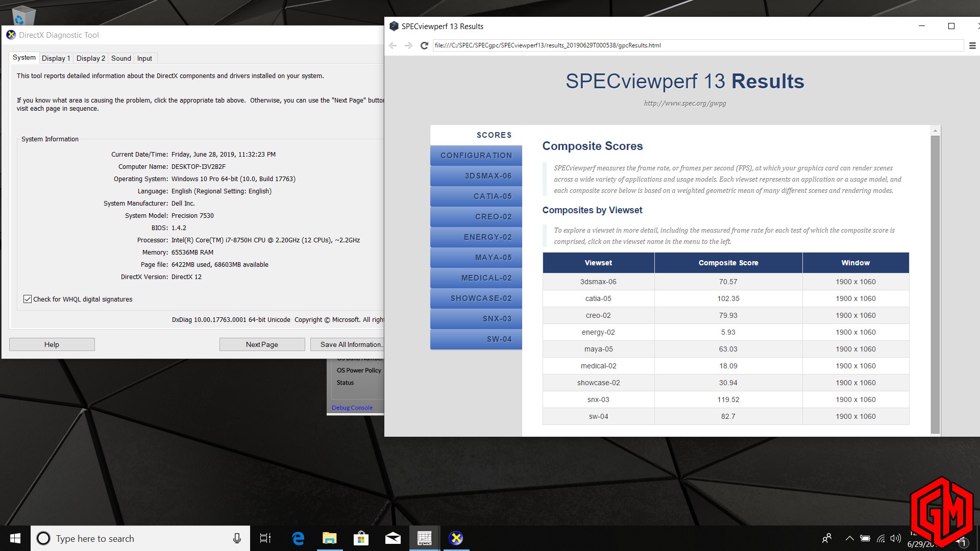This screenshot has height=551, width=980.
Task: Maximize the SPECviewperf 13 Results window
Action: point(951,26)
